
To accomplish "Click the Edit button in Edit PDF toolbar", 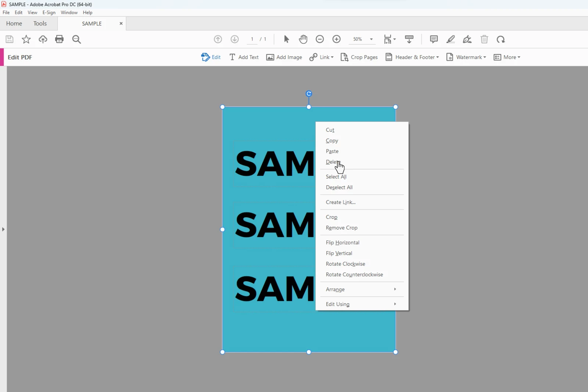I will 211,57.
